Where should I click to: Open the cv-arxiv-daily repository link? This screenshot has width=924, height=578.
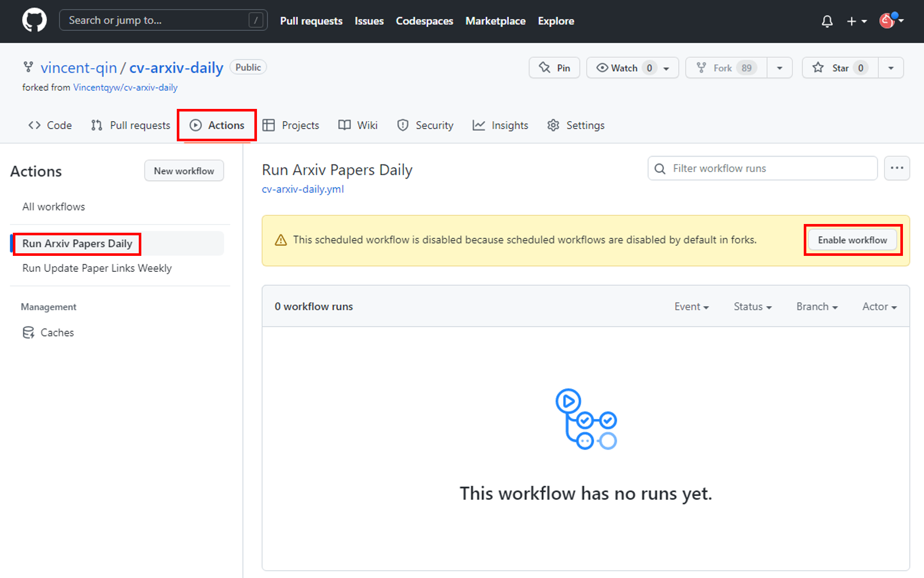(176, 68)
